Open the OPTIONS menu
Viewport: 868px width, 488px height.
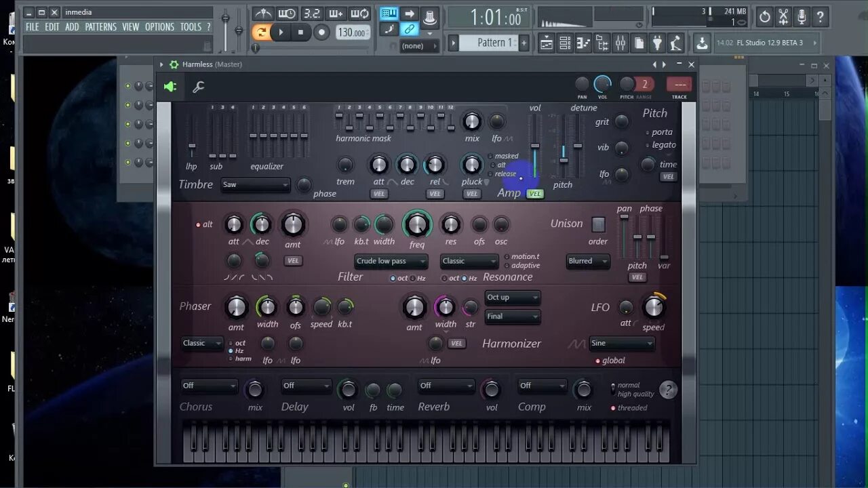pos(159,27)
